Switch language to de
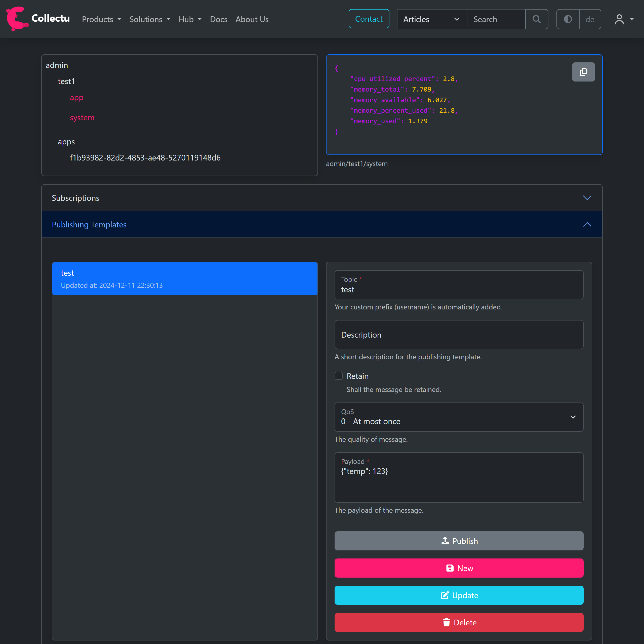 [x=590, y=19]
